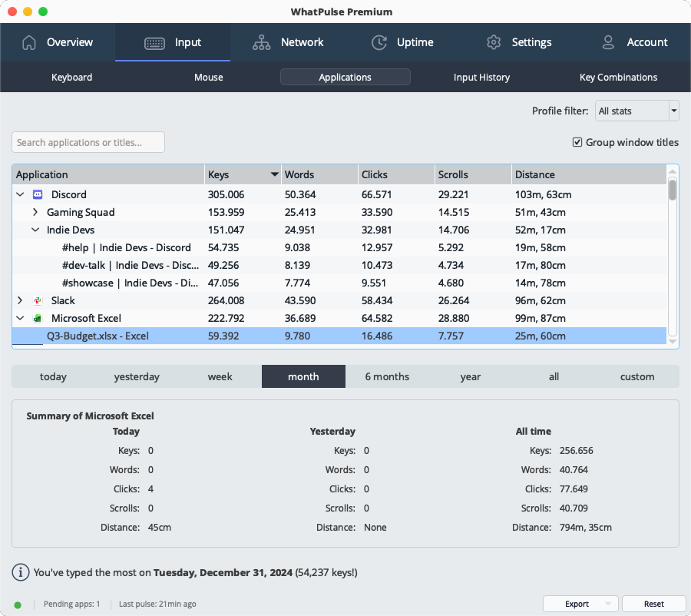Viewport: 691px width, 616px height.
Task: Select the custom time range
Action: click(637, 376)
